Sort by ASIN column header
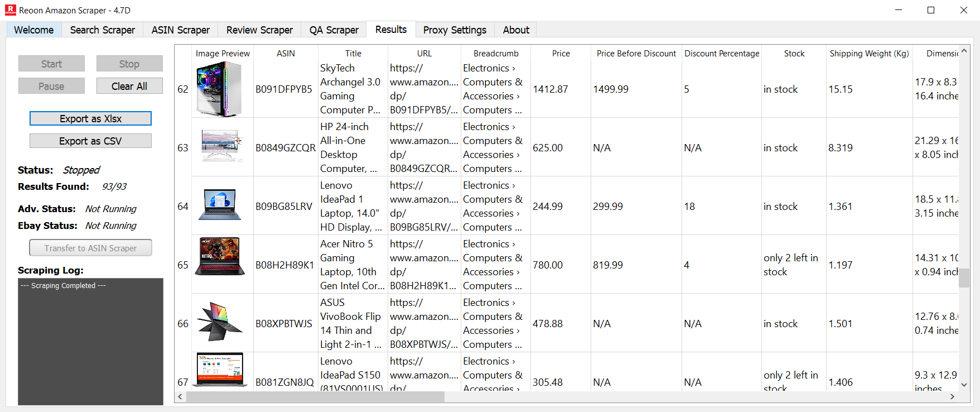The image size is (980, 412). [286, 54]
